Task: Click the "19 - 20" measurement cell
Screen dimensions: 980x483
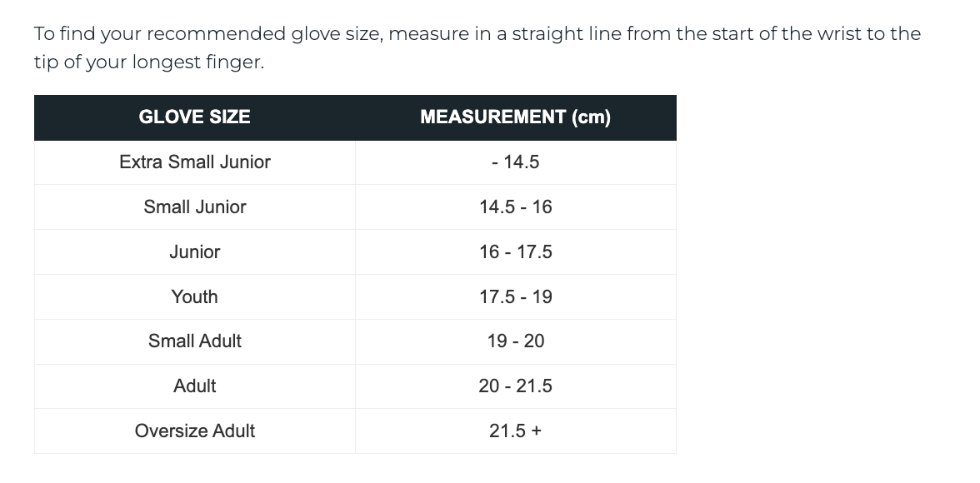Action: click(x=515, y=341)
